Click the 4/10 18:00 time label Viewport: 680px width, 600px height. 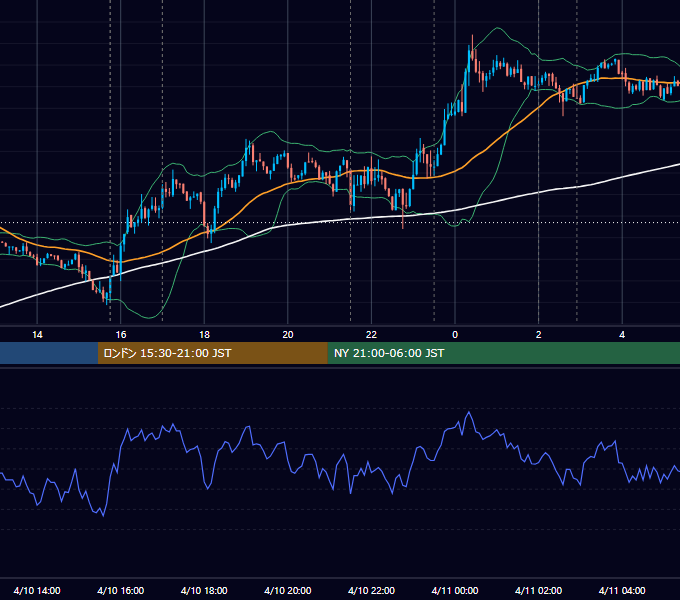click(x=204, y=590)
